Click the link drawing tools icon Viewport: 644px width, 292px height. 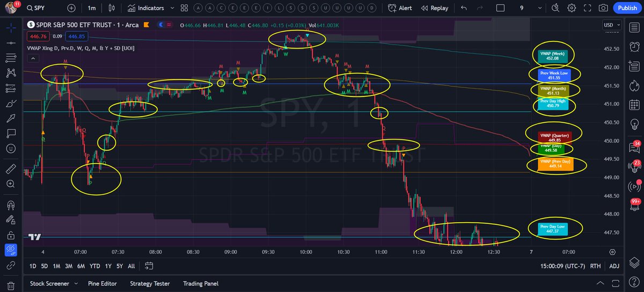pyautogui.click(x=11, y=265)
